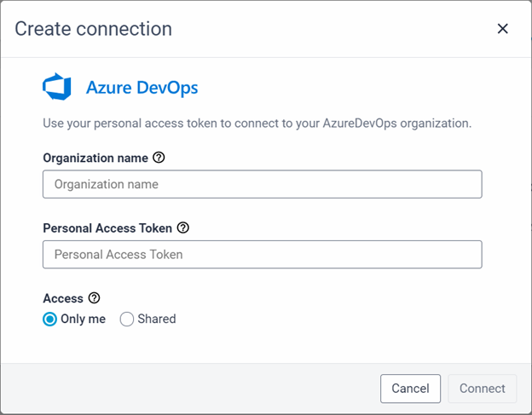Viewport: 532px width, 415px height.
Task: Focus the Personal Access Token field
Action: [x=263, y=254]
